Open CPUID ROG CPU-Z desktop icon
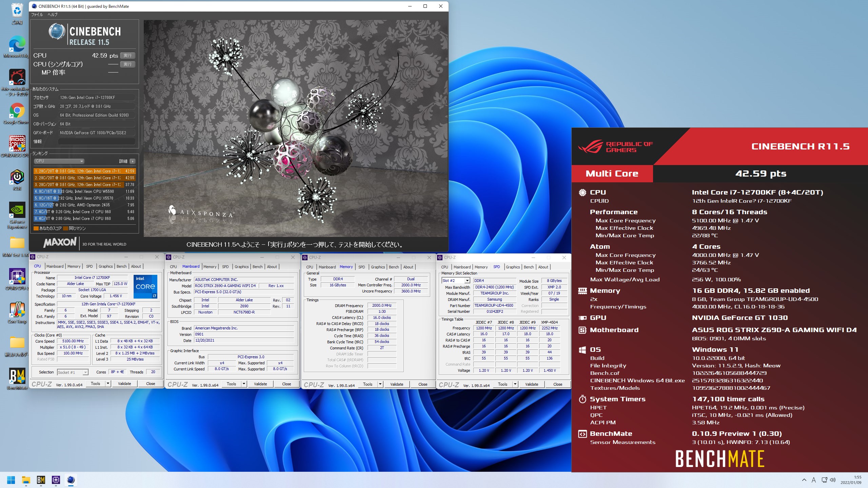Screen dimensions: 868x488 tap(17, 146)
